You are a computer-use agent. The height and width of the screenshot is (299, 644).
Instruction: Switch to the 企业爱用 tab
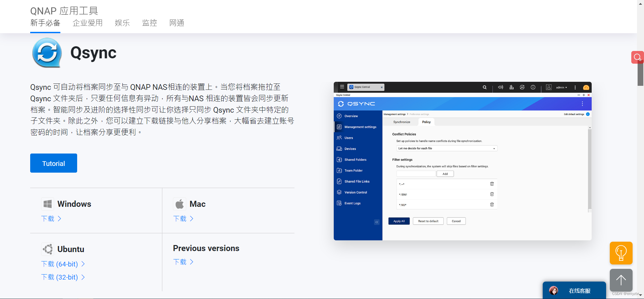click(x=88, y=23)
